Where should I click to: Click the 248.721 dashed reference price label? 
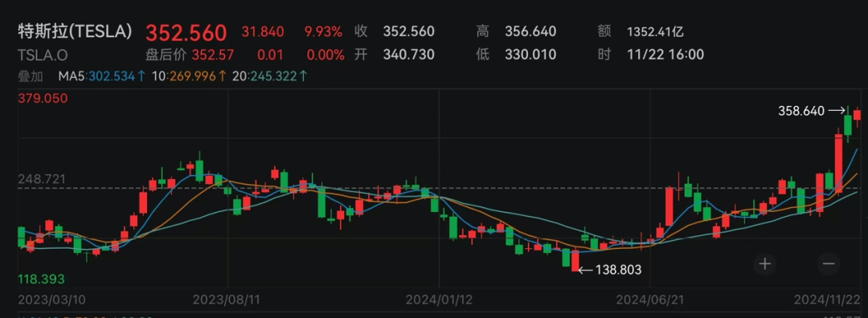point(42,179)
